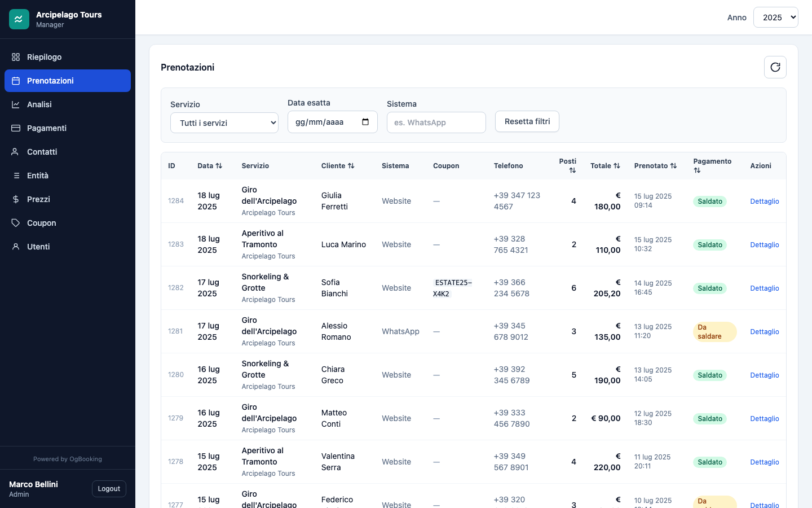Click the Prezzi dollar icon in sidebar
The width and height of the screenshot is (812, 508).
pos(16,199)
